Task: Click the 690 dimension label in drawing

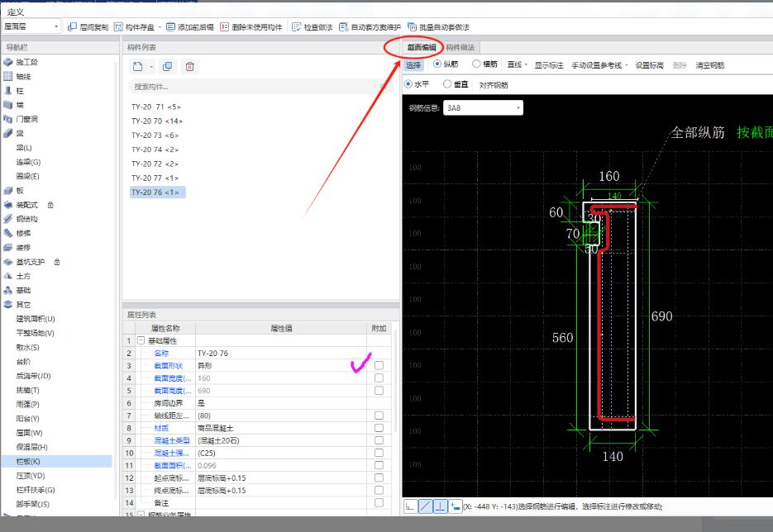Action: pyautogui.click(x=661, y=316)
